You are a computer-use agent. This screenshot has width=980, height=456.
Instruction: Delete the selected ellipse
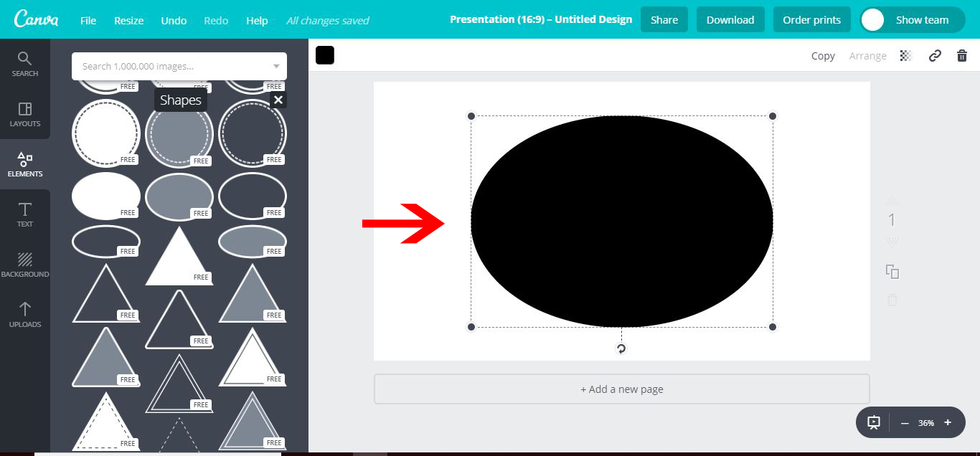[x=962, y=55]
